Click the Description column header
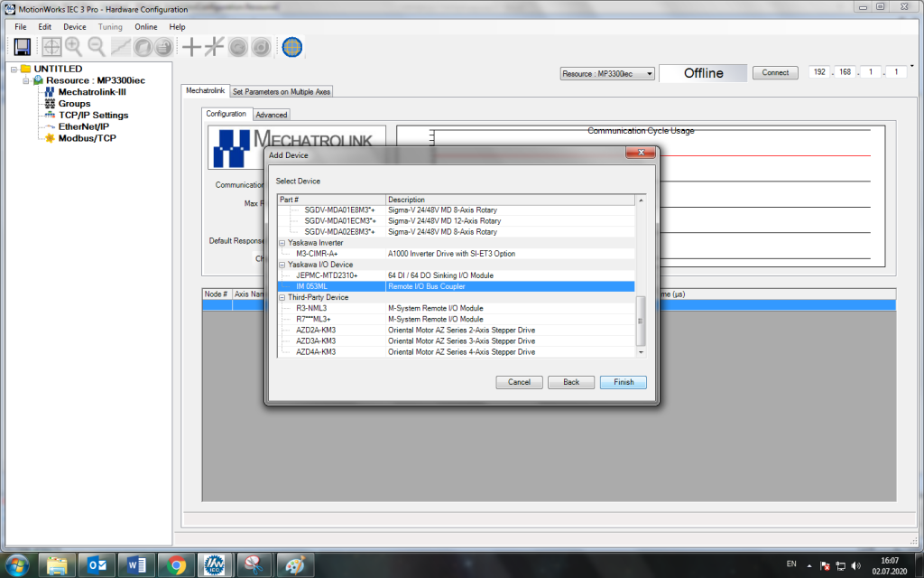Viewport: 924px width, 578px height. tap(511, 200)
